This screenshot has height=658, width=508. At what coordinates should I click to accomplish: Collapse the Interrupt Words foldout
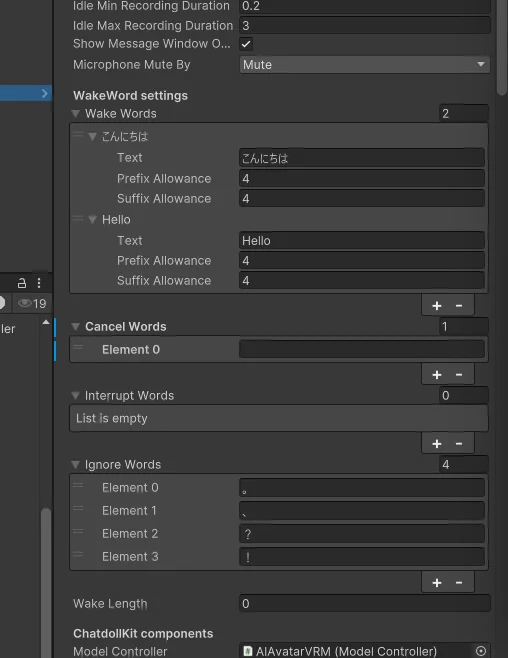(76, 396)
